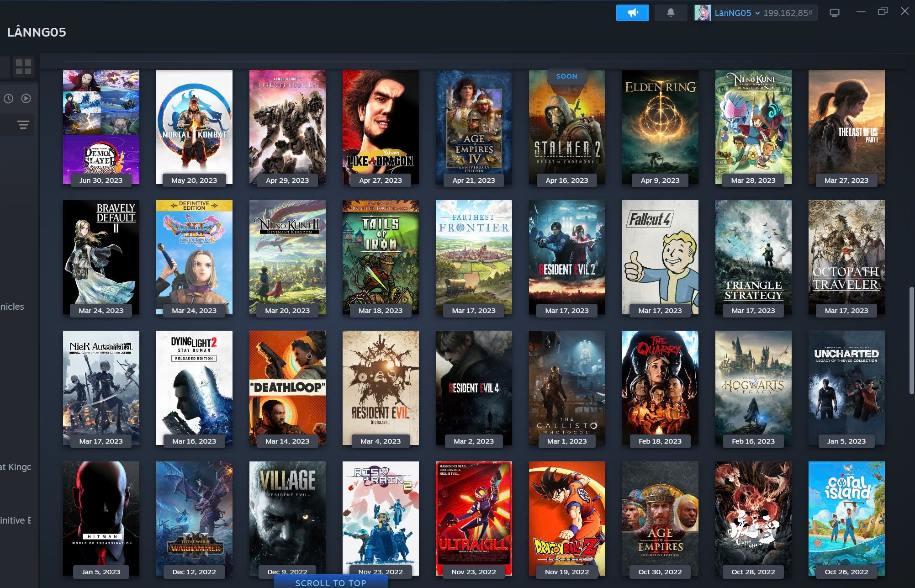Select Dragon Ball Z Kakarot cover
915x588 pixels.
click(567, 519)
